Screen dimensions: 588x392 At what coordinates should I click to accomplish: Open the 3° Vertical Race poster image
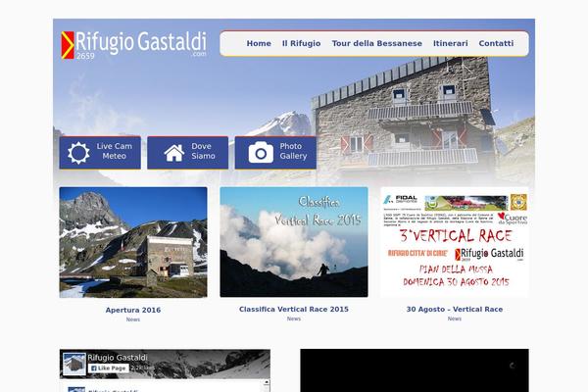[x=455, y=242]
